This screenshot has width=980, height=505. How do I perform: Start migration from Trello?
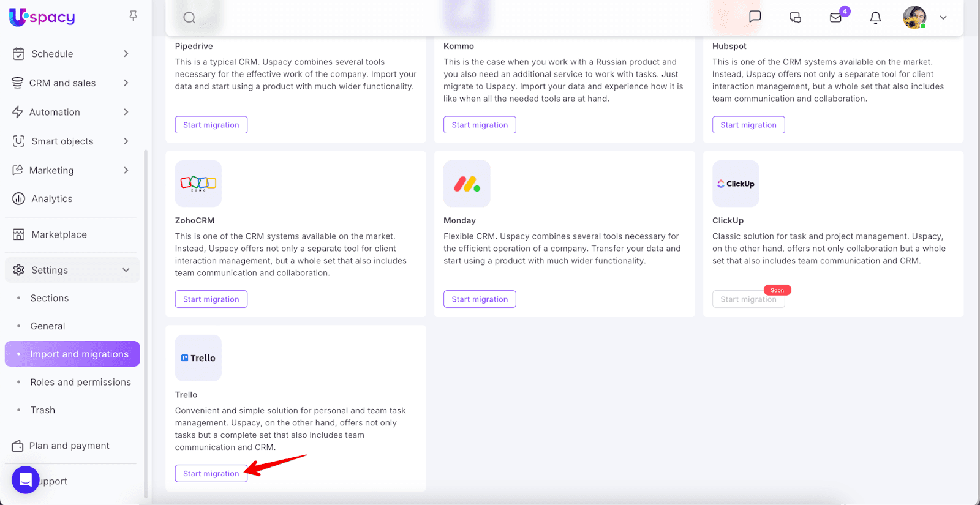click(x=211, y=474)
